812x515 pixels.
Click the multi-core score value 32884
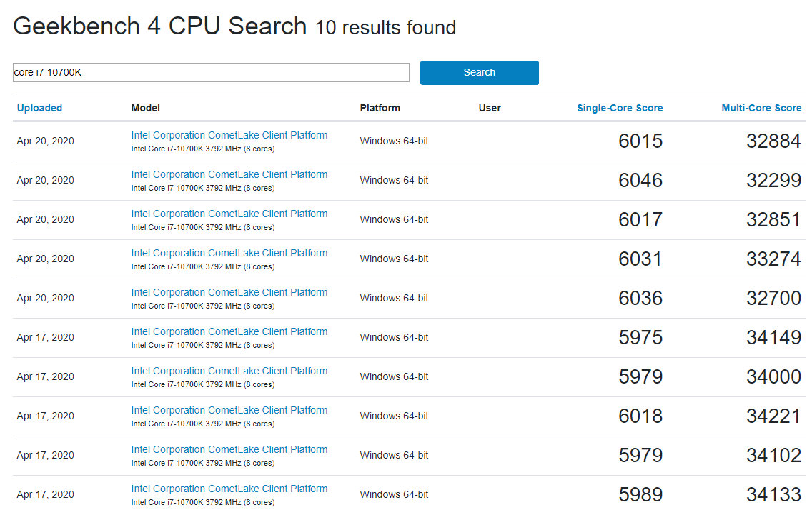coord(773,141)
